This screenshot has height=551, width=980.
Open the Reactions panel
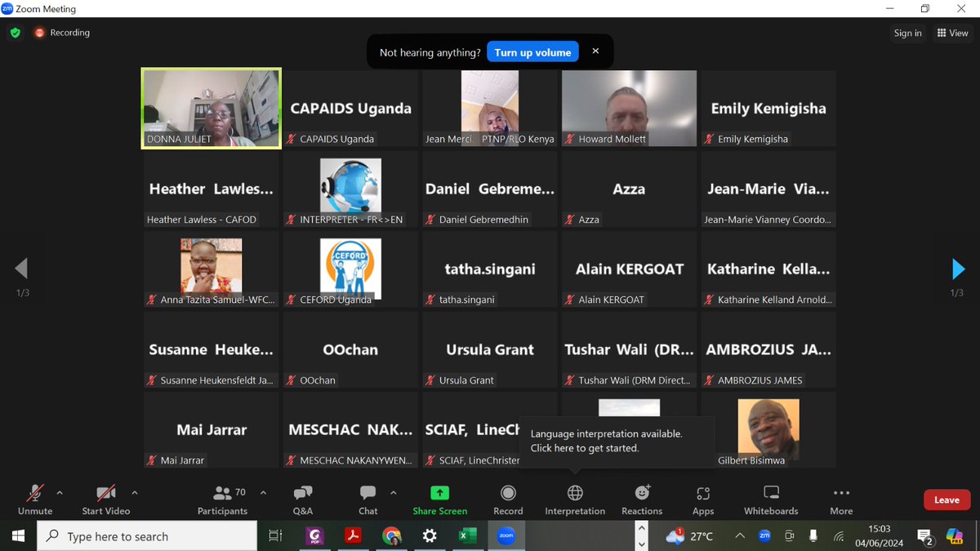tap(642, 498)
